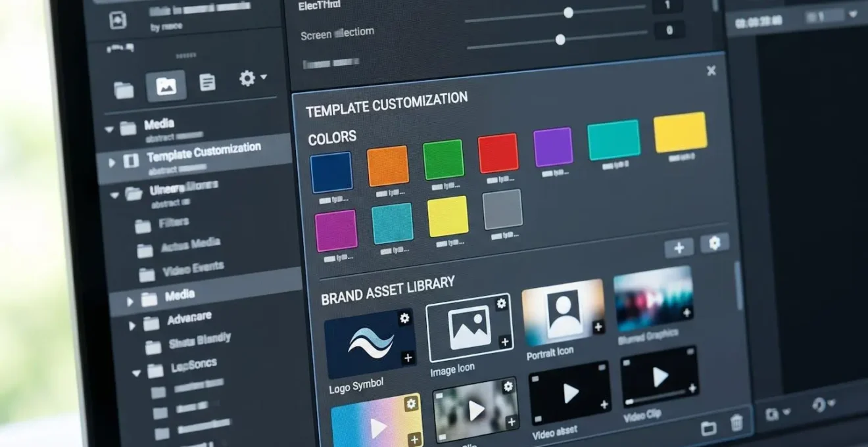Viewport: 868px width, 447px height.
Task: Add the Video Clip using its plus
Action: pyautogui.click(x=692, y=388)
